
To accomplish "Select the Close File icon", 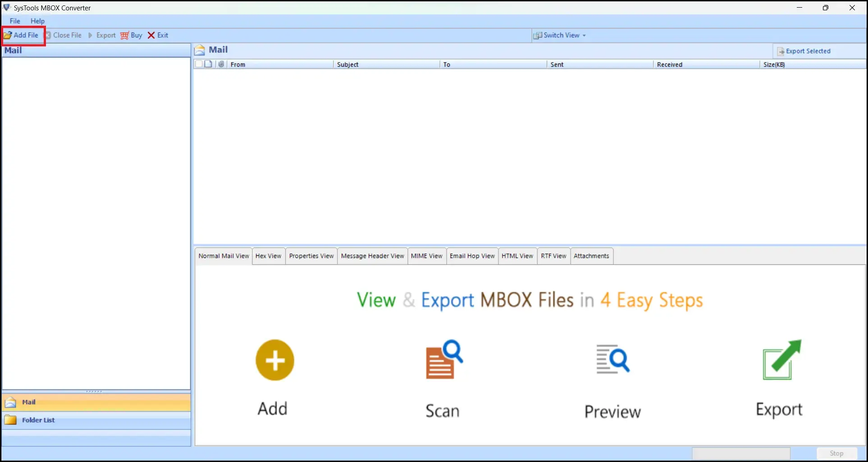I will (48, 35).
